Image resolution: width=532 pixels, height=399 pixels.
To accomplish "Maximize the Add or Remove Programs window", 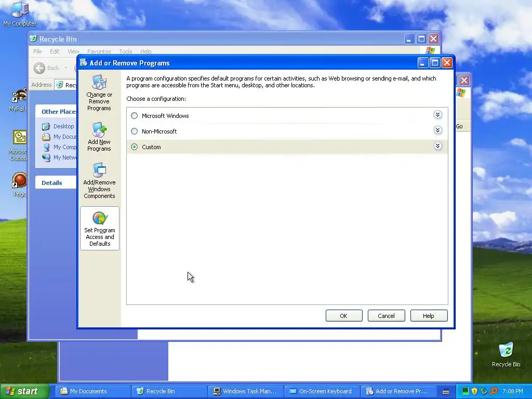I will (435, 63).
